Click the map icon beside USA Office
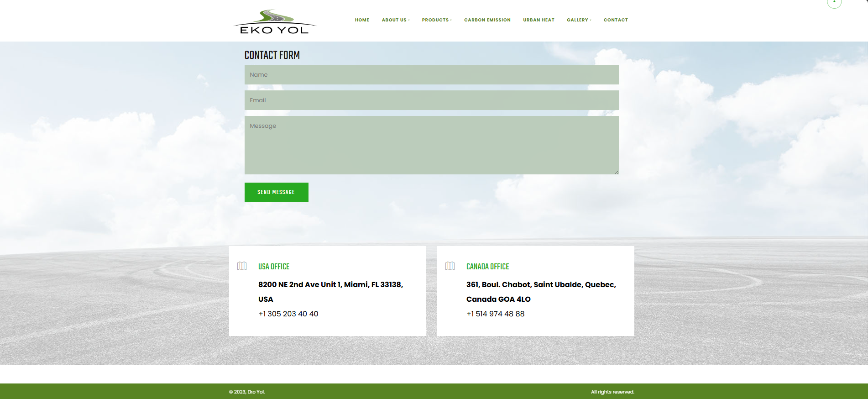 coord(242,266)
